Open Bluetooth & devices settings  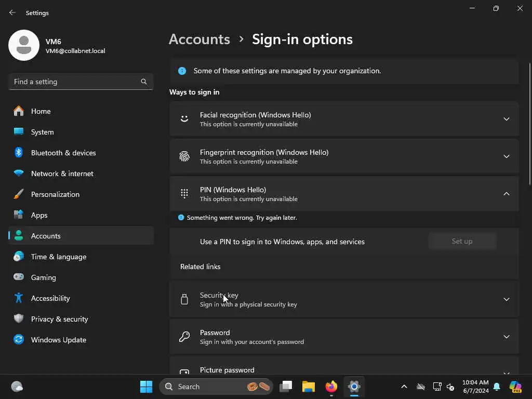[81, 153]
